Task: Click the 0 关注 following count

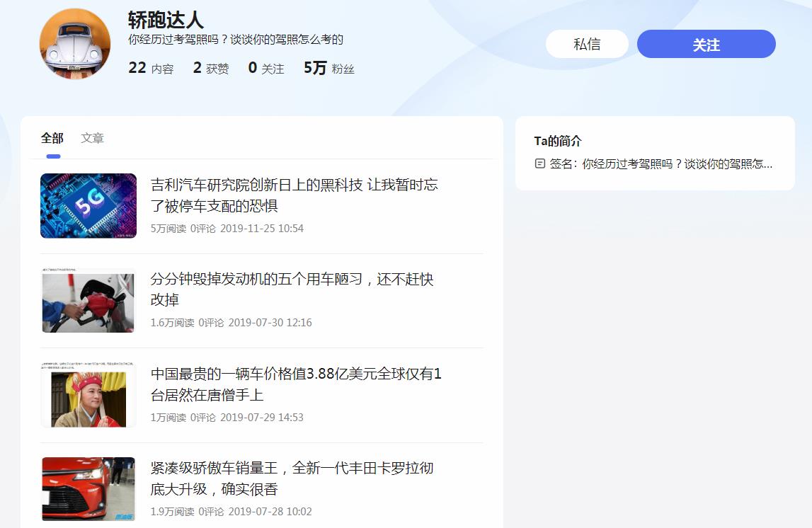Action: point(266,68)
